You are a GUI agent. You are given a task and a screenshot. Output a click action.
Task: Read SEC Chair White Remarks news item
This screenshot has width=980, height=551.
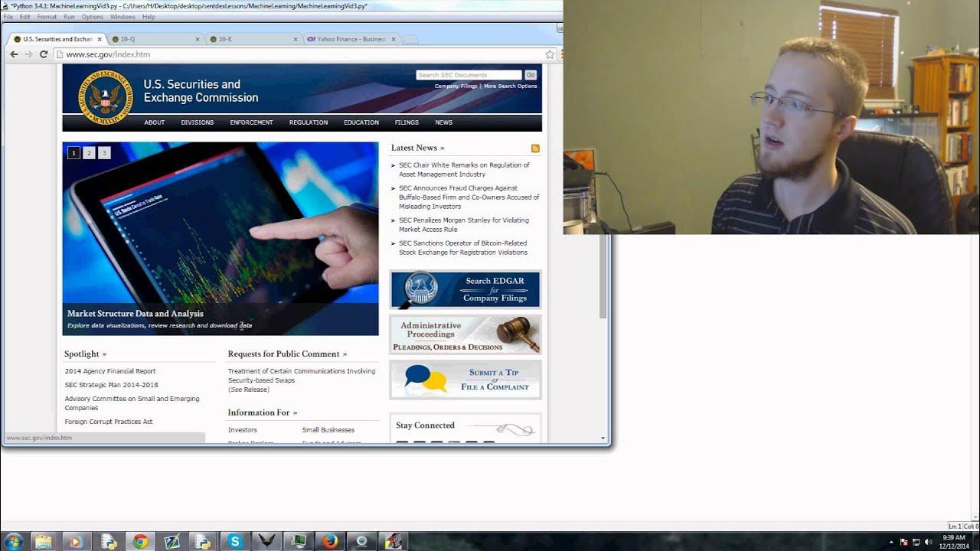point(463,170)
